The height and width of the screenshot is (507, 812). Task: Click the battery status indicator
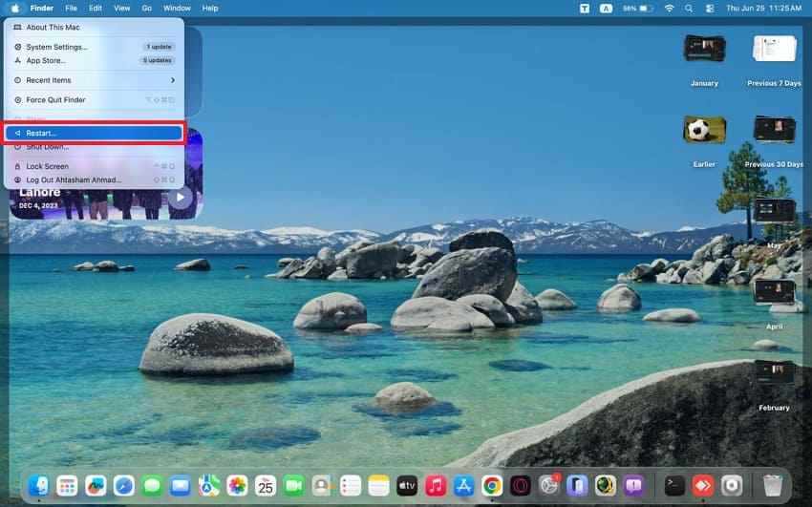pos(637,9)
